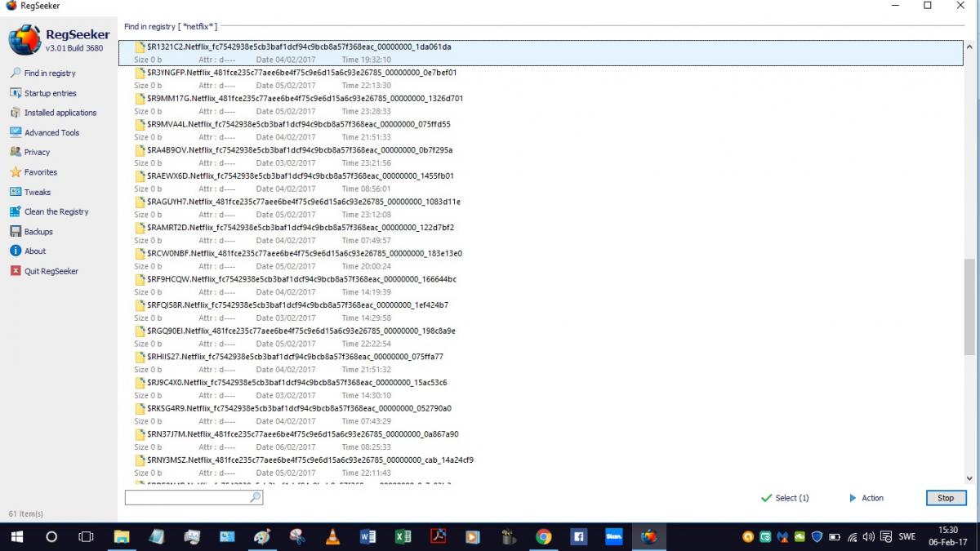Click Quit RegSeeker in sidebar
980x551 pixels.
[44, 271]
